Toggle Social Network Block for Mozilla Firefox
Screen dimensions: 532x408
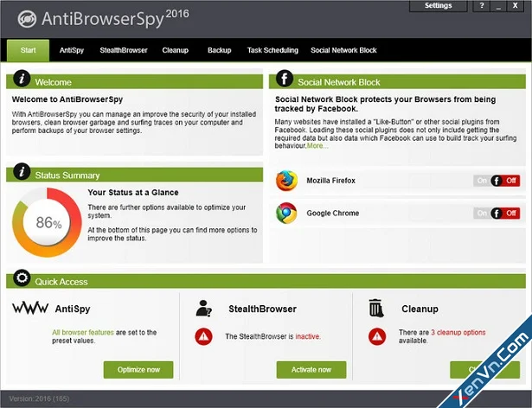pyautogui.click(x=497, y=181)
